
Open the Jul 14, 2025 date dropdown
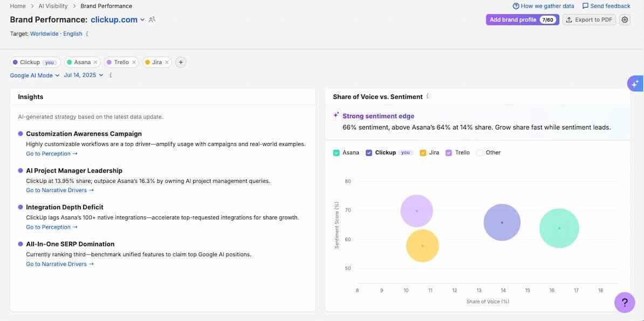pos(84,75)
